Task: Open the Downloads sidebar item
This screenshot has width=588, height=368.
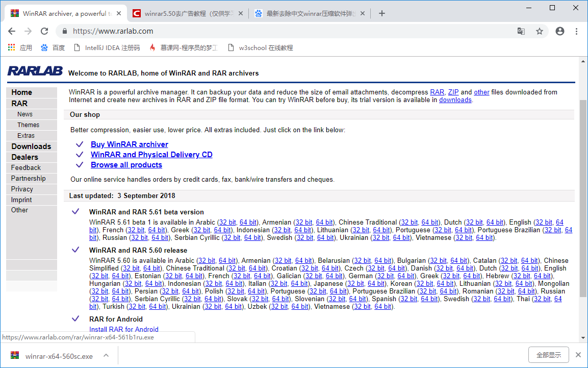Action: 31,146
